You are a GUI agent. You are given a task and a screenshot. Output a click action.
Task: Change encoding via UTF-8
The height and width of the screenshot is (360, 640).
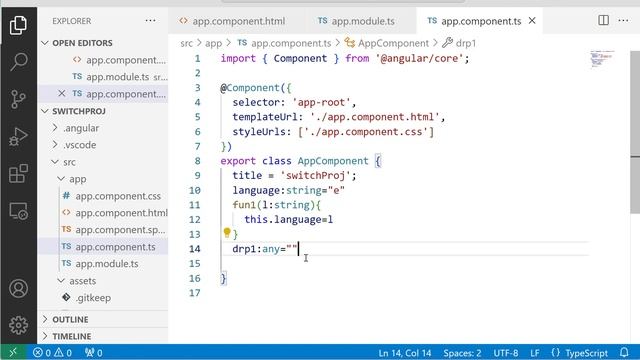(x=506, y=353)
